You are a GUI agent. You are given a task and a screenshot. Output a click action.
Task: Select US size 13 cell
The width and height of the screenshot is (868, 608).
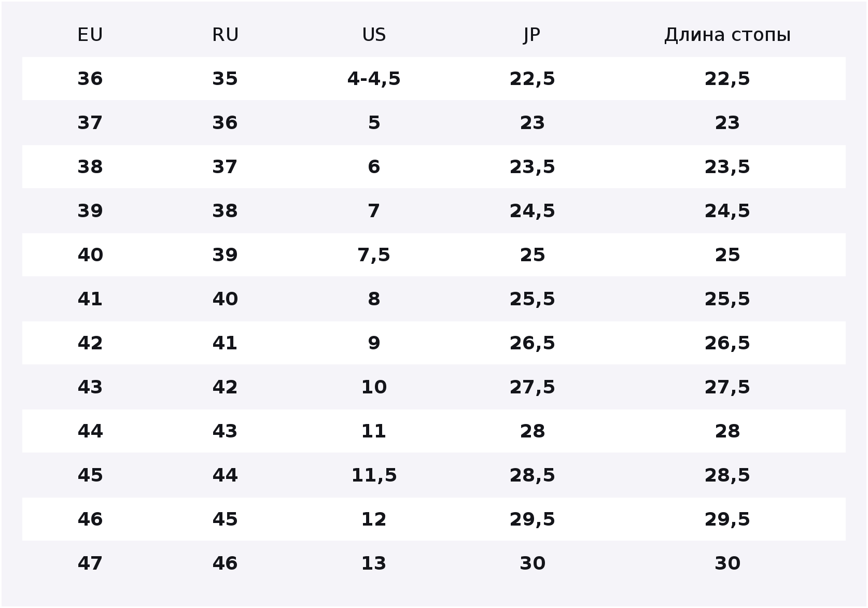click(373, 563)
